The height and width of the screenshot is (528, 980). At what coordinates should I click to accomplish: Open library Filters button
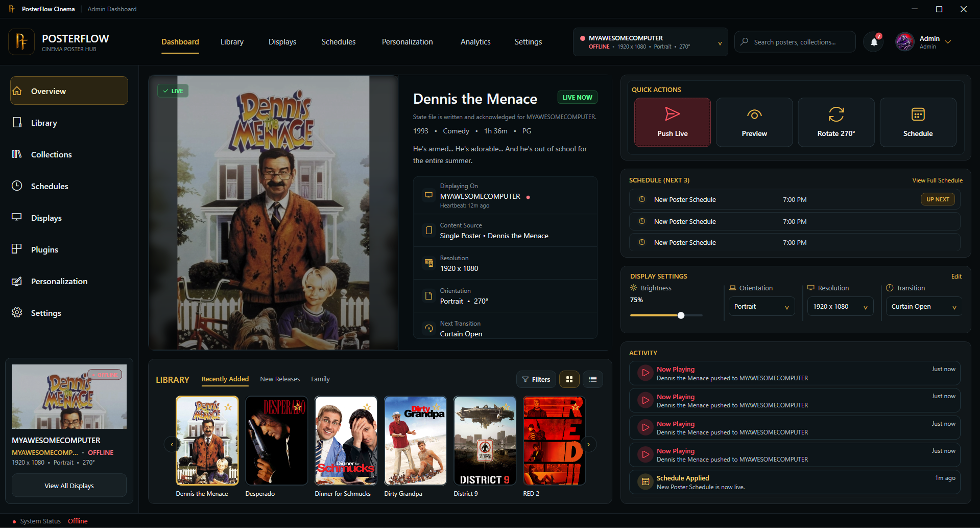click(x=536, y=379)
